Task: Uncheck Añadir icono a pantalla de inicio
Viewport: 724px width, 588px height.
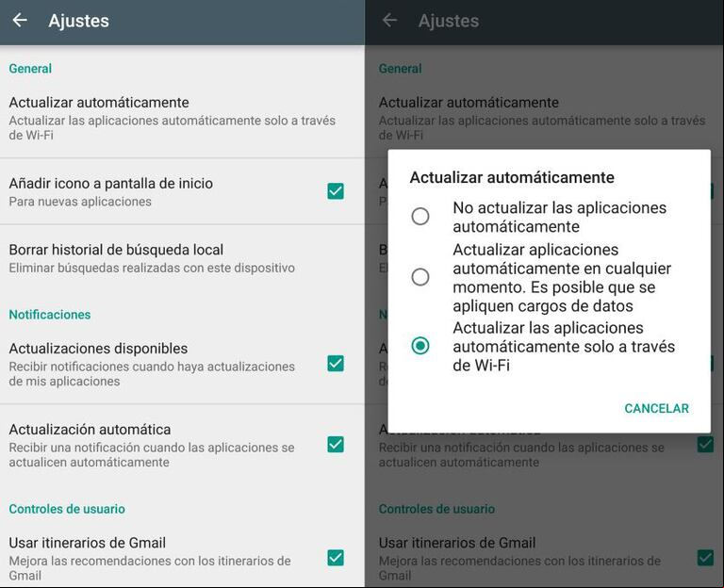Action: point(336,191)
